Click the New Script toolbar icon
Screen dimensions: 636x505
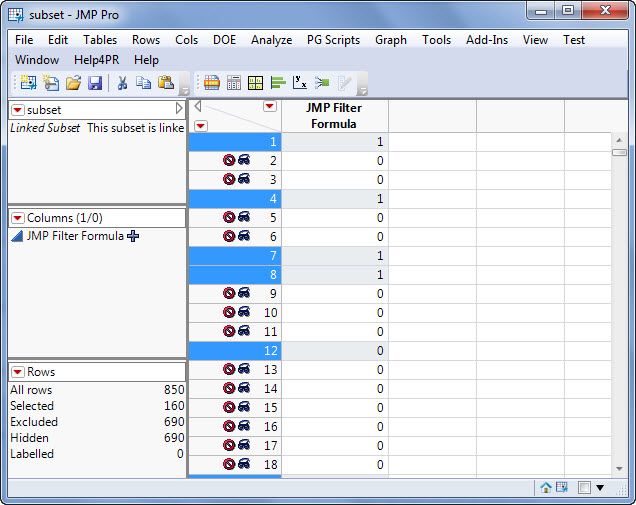[51, 83]
